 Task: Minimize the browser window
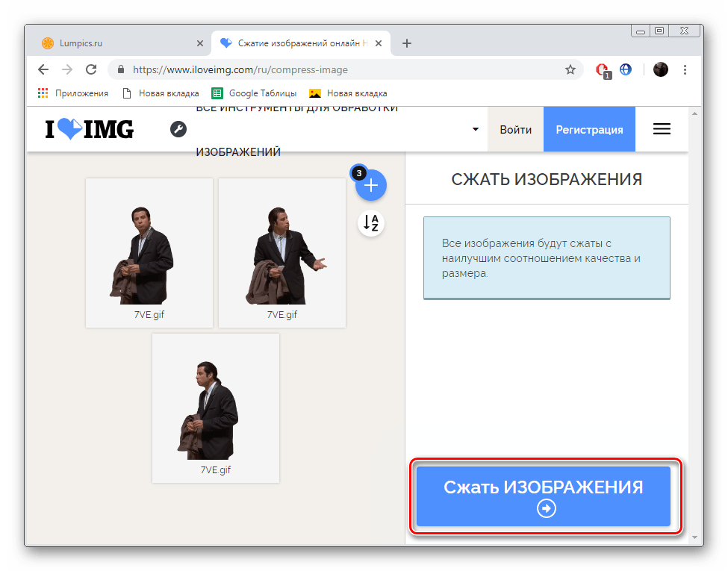tap(640, 31)
